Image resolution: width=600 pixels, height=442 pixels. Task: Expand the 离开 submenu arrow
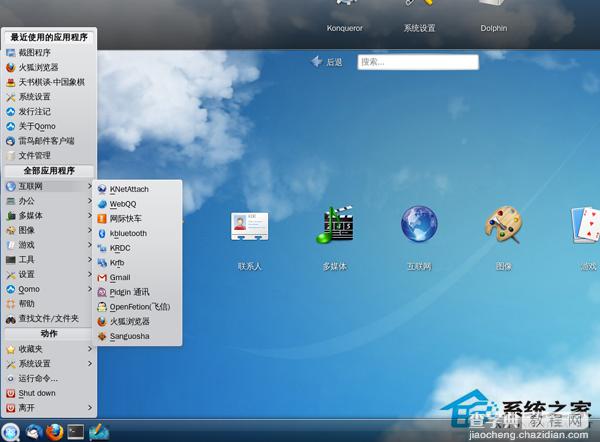click(x=90, y=408)
